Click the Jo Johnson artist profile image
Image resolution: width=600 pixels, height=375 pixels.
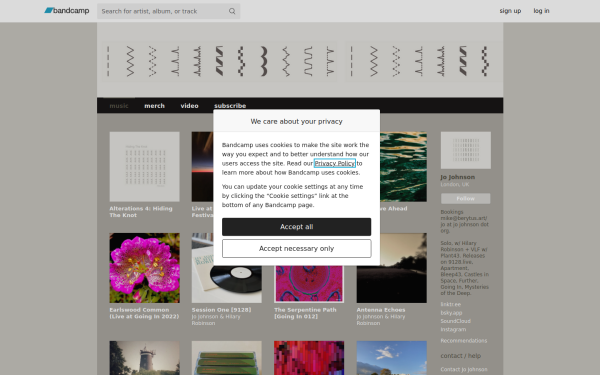click(x=465, y=150)
